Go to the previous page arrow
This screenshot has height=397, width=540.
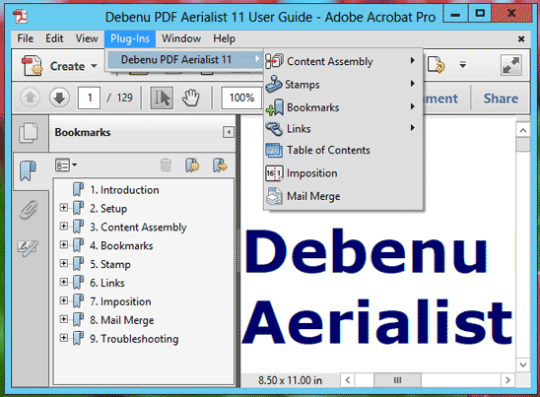point(30,98)
